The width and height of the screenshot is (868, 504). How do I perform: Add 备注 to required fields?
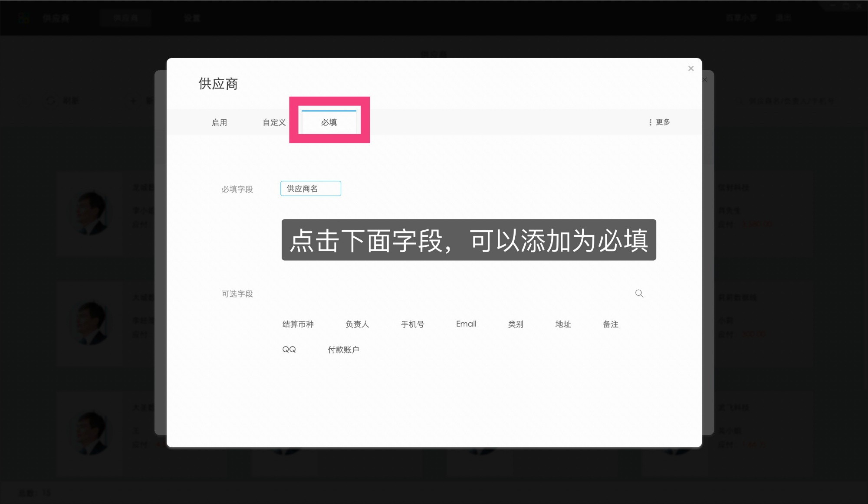pos(611,324)
